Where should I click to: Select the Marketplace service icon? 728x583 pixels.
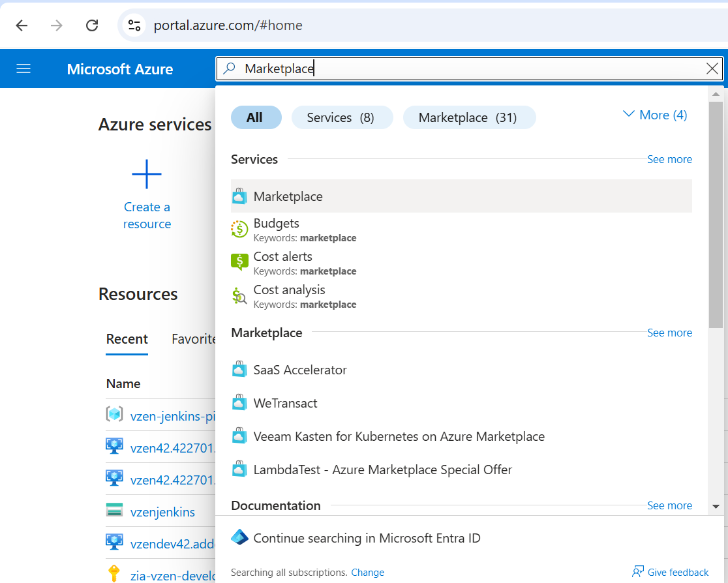coord(239,196)
